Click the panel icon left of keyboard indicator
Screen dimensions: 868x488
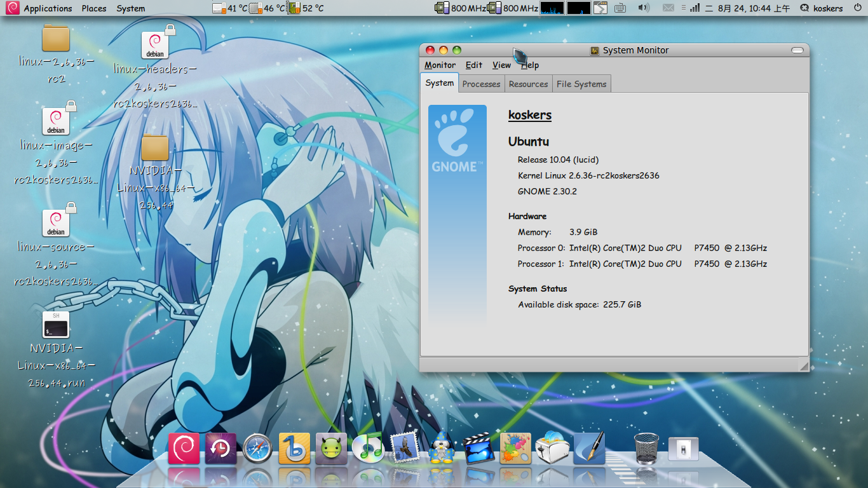click(600, 8)
